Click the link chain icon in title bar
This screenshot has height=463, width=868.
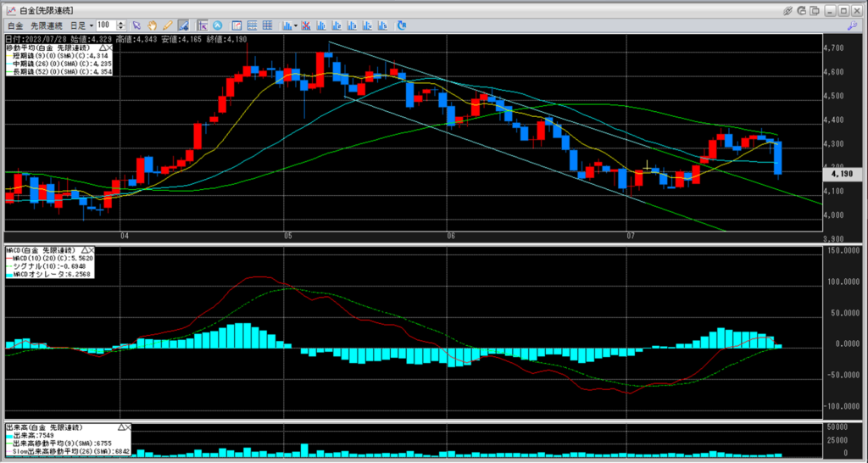pos(787,10)
